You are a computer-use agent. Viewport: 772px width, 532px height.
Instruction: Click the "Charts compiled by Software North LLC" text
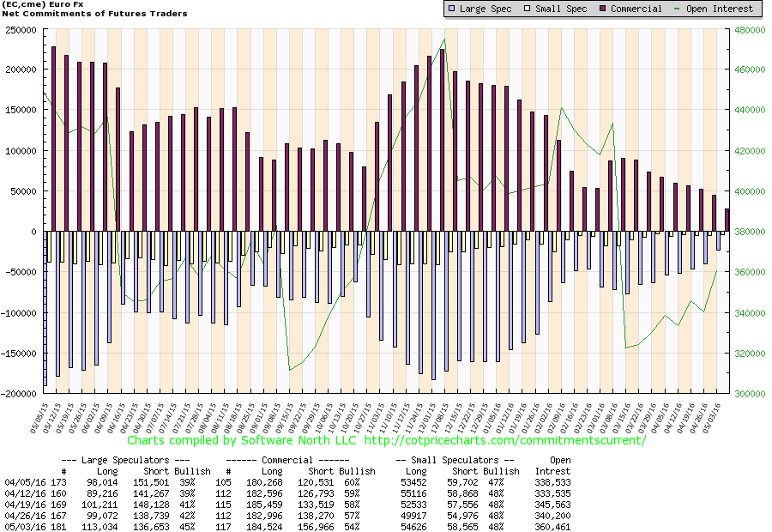pos(243,440)
